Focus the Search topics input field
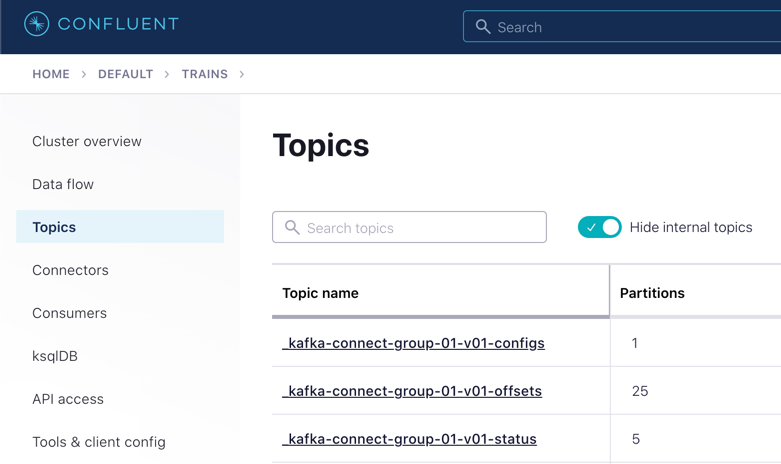Screen dimensions: 781x464 coord(422,228)
